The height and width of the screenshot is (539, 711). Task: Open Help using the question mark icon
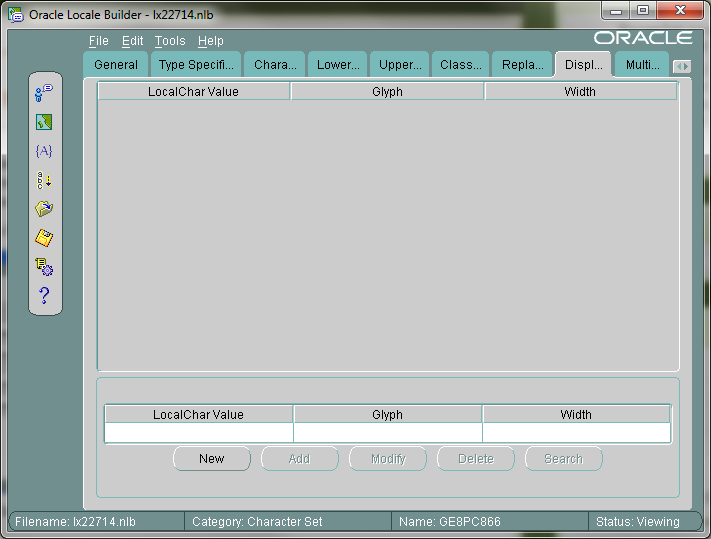(44, 296)
